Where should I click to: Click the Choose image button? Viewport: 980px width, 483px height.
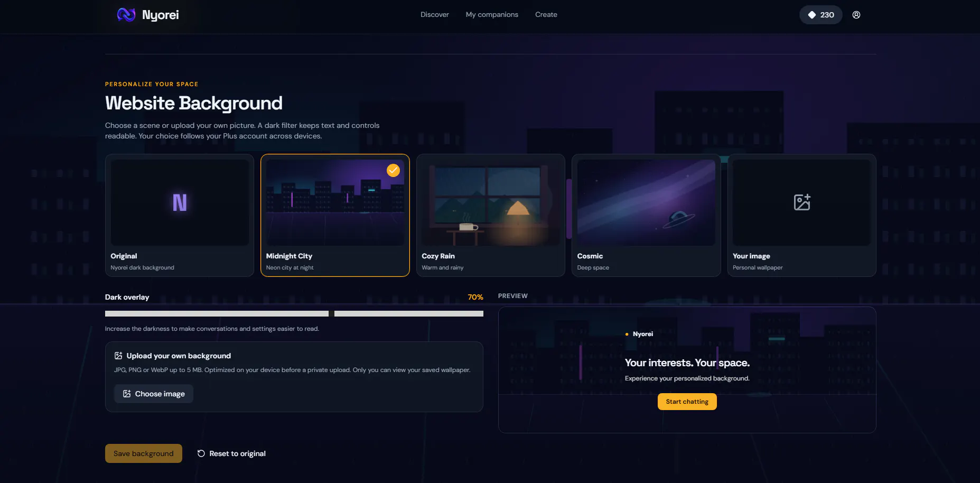pyautogui.click(x=154, y=394)
